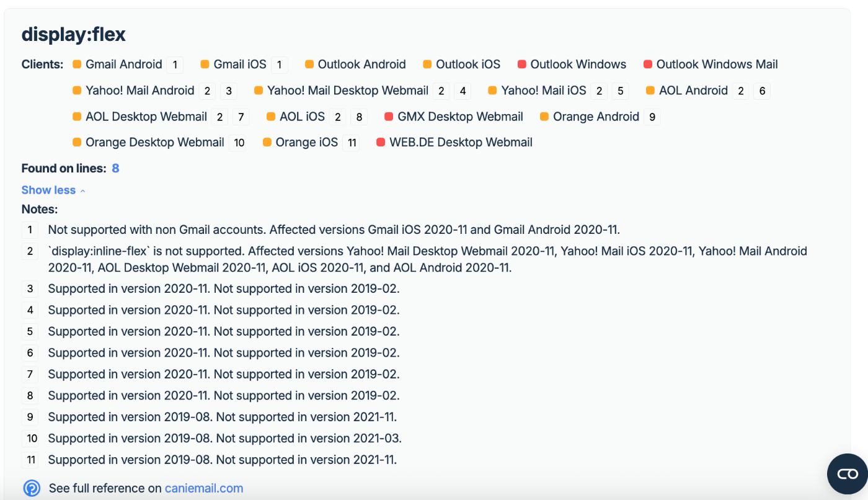Screen dimensions: 868x500
Task: Click line number 8 link
Action: tap(115, 168)
